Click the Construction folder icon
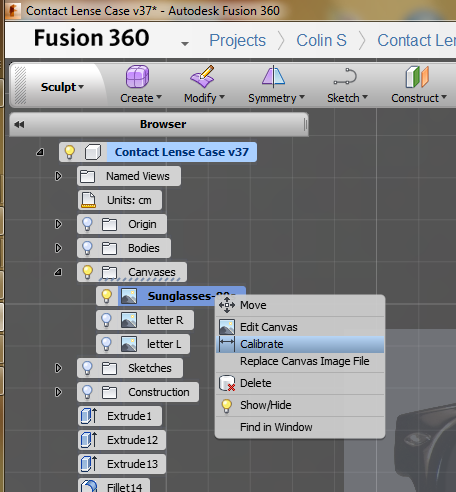The height and width of the screenshot is (492, 456). click(109, 392)
